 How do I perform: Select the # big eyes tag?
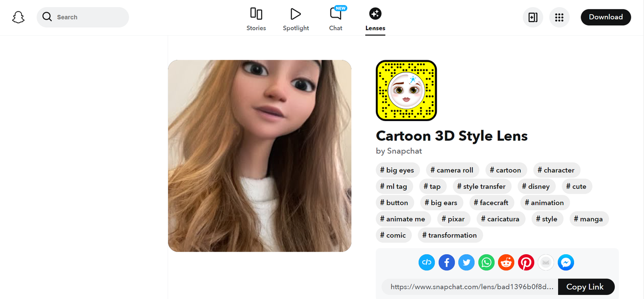(x=397, y=170)
